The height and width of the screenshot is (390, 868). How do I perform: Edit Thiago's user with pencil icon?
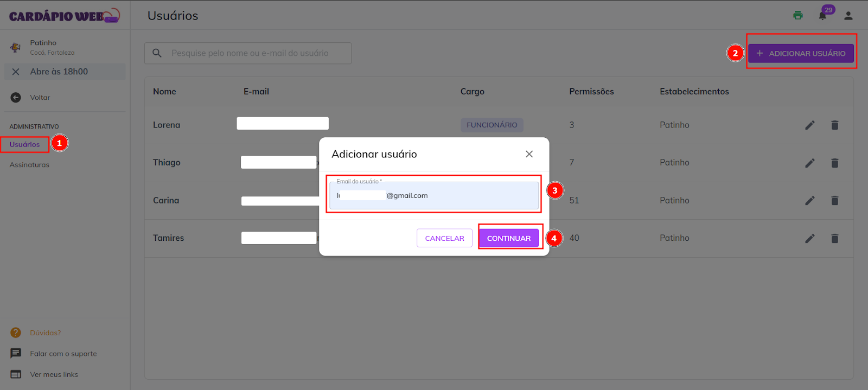(809, 163)
